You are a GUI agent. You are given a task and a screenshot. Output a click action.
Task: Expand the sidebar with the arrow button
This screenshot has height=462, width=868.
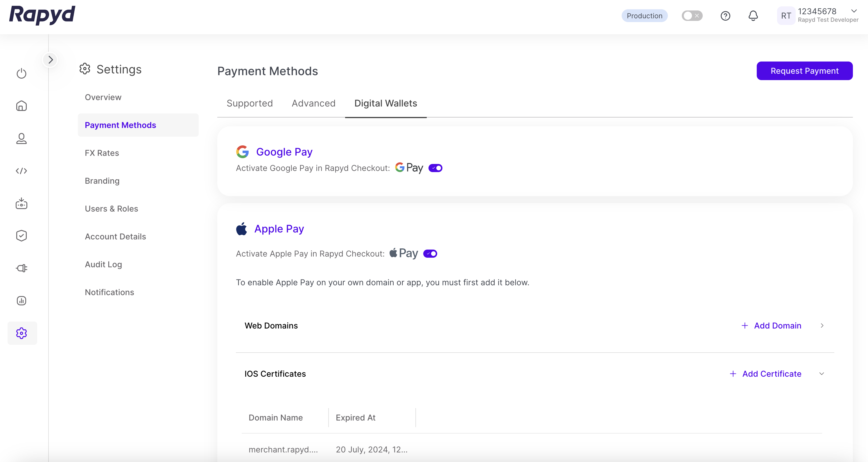click(50, 59)
